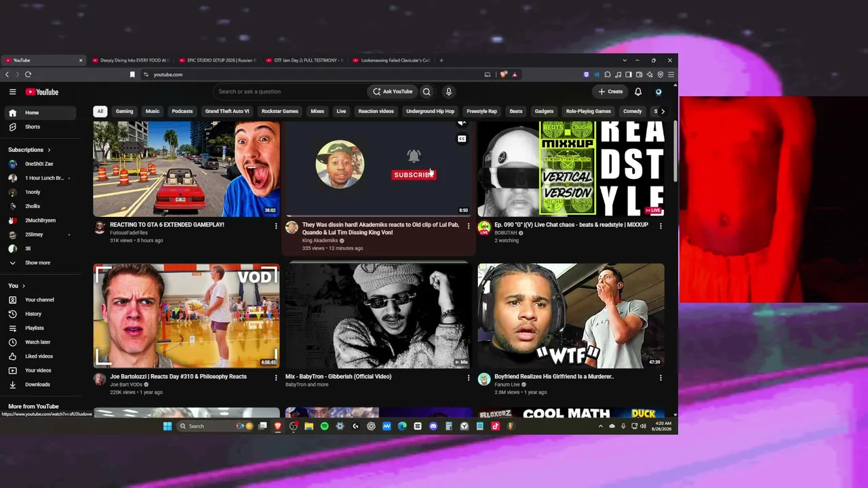
Task: Show hidden system tray icons
Action: (x=600, y=426)
